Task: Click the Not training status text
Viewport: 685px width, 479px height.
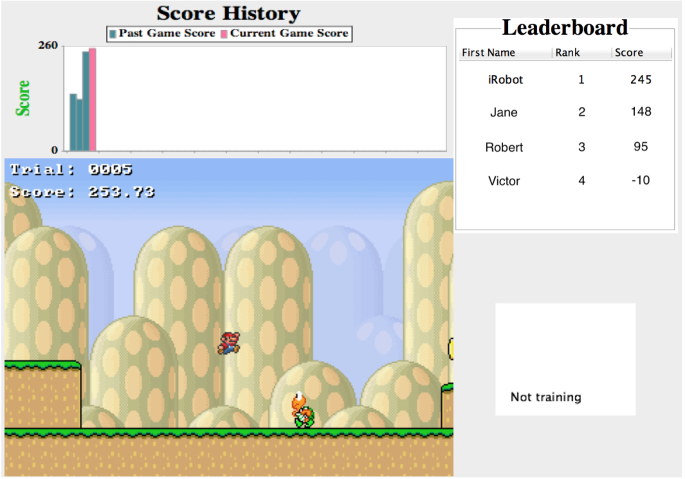Action: coord(546,397)
